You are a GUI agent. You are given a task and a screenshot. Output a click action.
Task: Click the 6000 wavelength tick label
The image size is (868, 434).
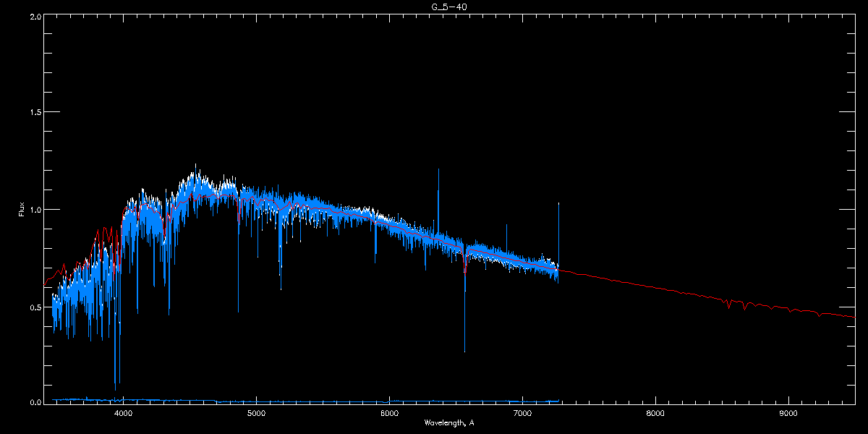389,413
